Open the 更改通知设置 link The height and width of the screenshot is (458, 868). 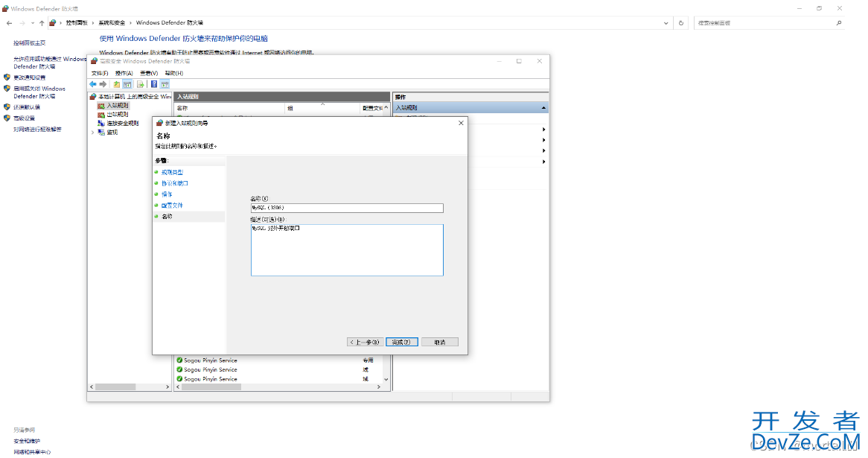29,77
